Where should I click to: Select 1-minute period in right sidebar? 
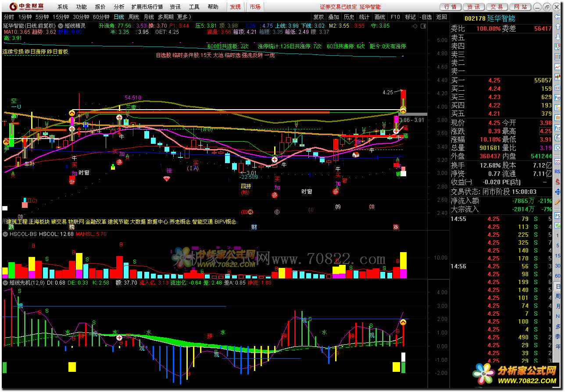click(x=558, y=235)
